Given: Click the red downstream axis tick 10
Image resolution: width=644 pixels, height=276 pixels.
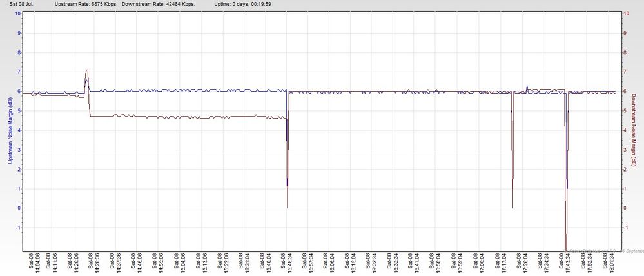Looking at the screenshot, I should coord(627,14).
